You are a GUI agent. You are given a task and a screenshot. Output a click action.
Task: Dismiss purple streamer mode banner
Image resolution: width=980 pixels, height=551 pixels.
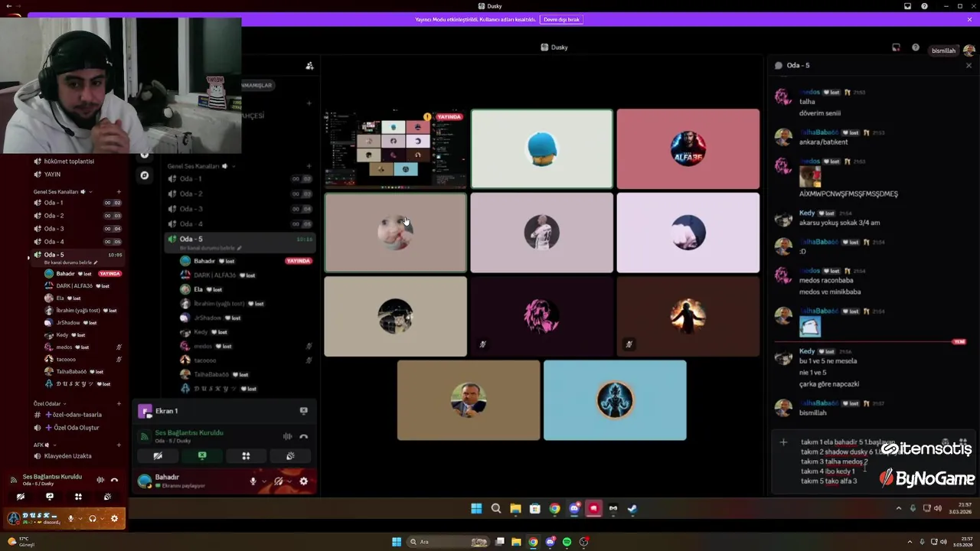click(x=969, y=19)
